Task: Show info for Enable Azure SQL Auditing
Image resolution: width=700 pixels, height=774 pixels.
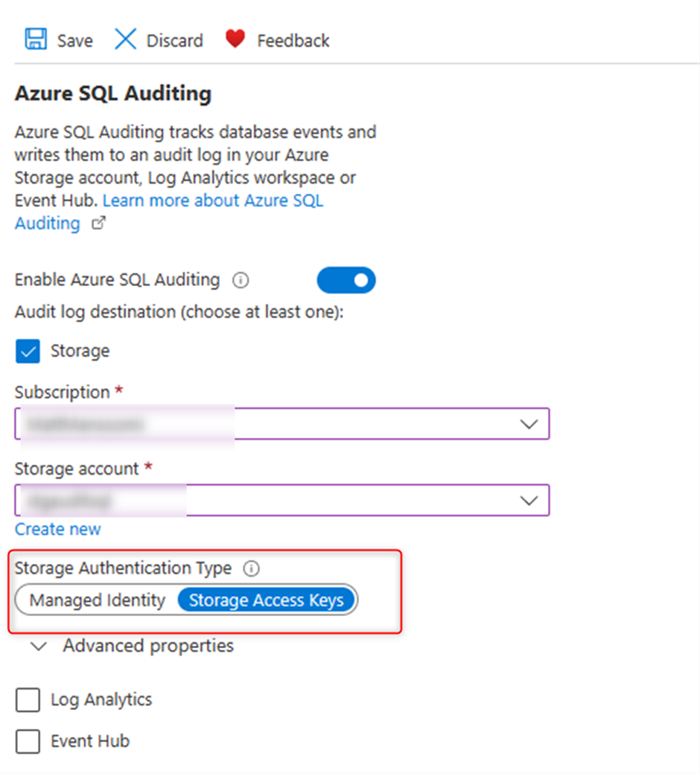Action: point(241,280)
